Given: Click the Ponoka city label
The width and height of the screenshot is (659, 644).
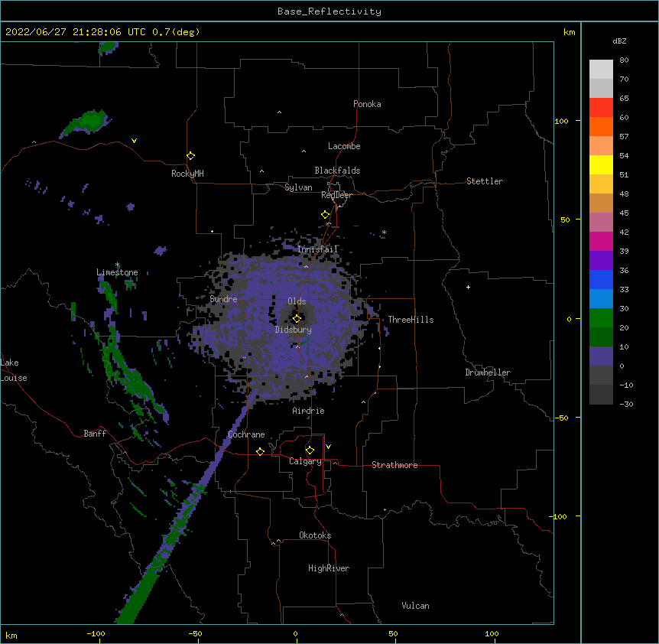Looking at the screenshot, I should tap(367, 104).
